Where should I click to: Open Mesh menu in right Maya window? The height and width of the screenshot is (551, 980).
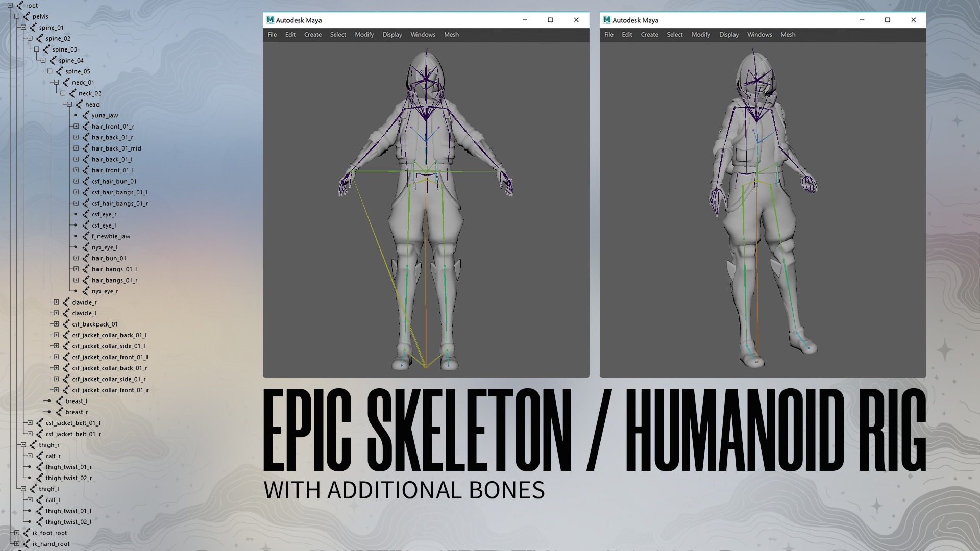pos(788,35)
